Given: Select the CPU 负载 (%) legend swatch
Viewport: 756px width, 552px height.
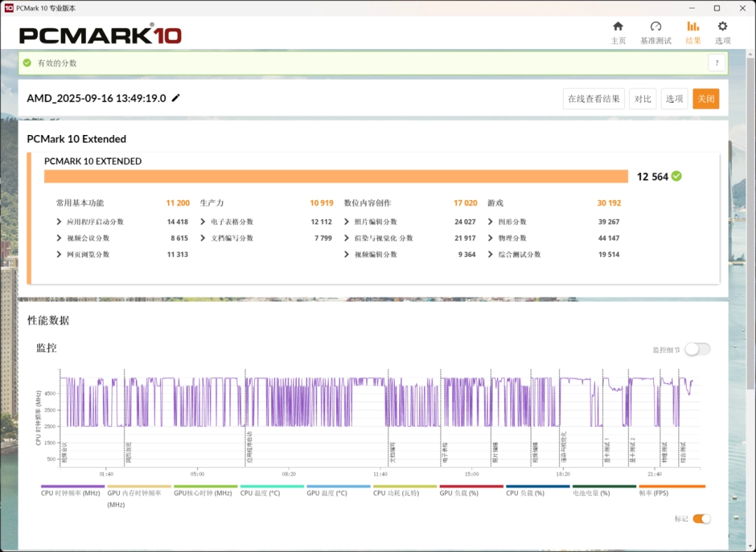Looking at the screenshot, I should click(x=538, y=486).
